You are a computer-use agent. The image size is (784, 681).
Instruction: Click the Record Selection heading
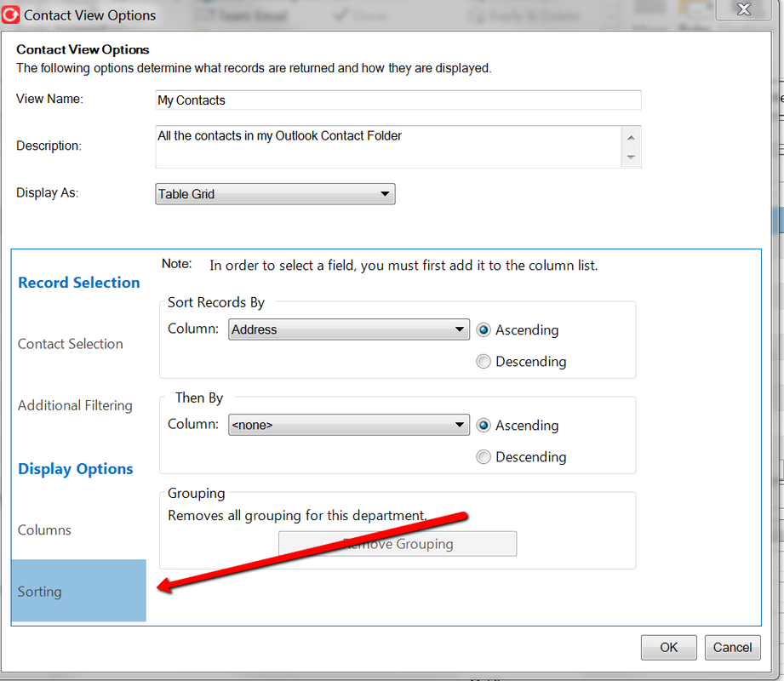click(79, 283)
